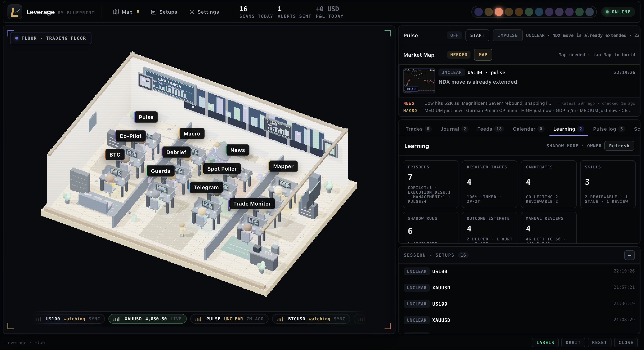The image size is (644, 350).
Task: Expand the Floor Trading Floor selector
Action: click(x=51, y=38)
